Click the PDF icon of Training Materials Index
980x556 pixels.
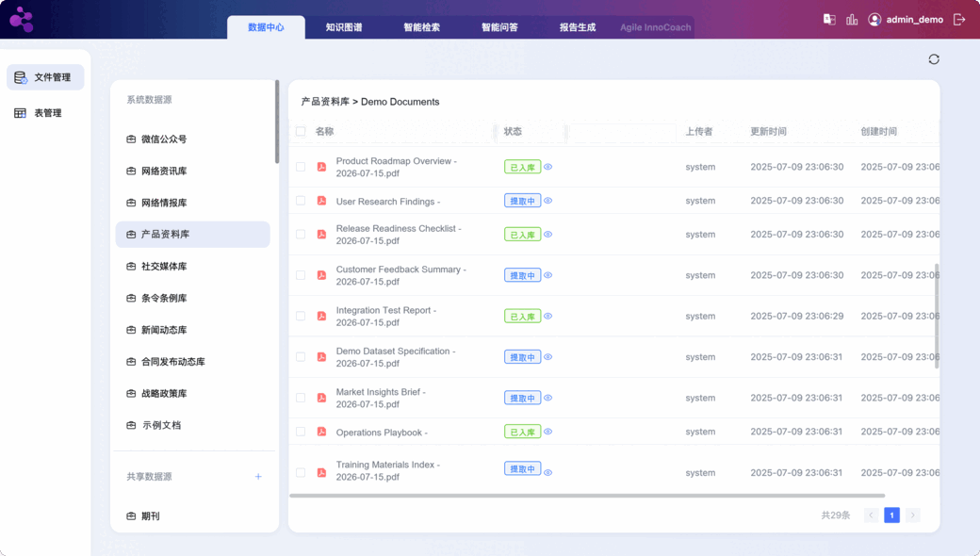(x=321, y=472)
